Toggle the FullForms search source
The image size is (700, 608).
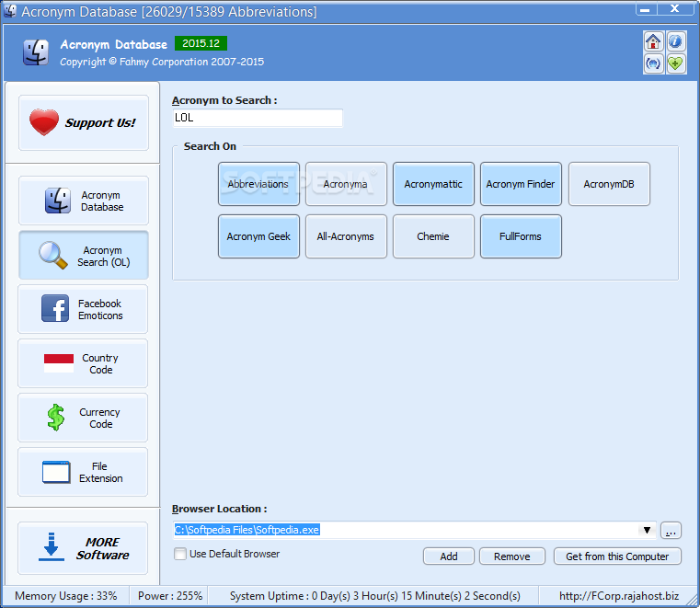521,236
